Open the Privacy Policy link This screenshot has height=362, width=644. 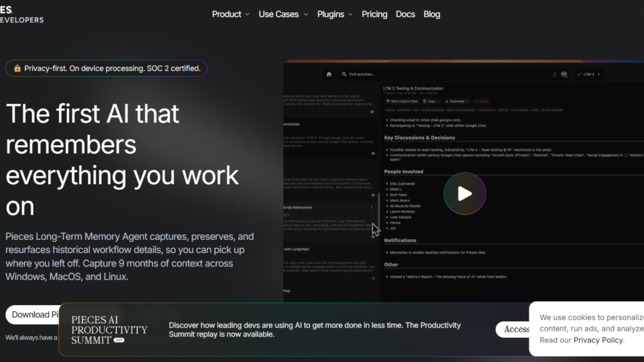coord(598,340)
